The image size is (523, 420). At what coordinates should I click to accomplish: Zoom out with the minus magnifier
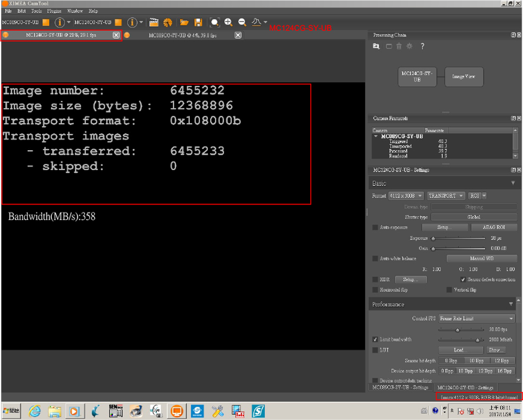point(242,22)
